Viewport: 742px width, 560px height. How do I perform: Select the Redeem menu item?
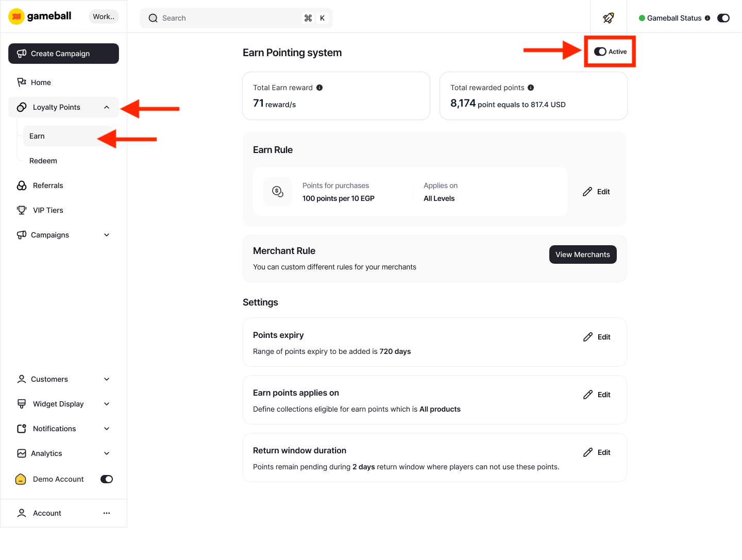pos(43,161)
